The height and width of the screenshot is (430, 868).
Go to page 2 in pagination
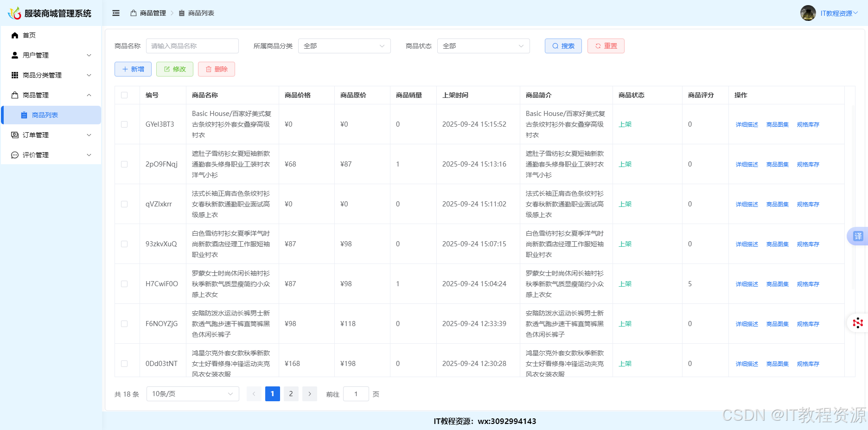tap(291, 394)
